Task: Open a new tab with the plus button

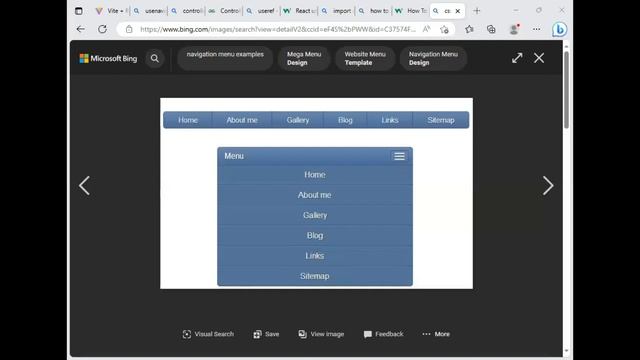Action: 477,11
